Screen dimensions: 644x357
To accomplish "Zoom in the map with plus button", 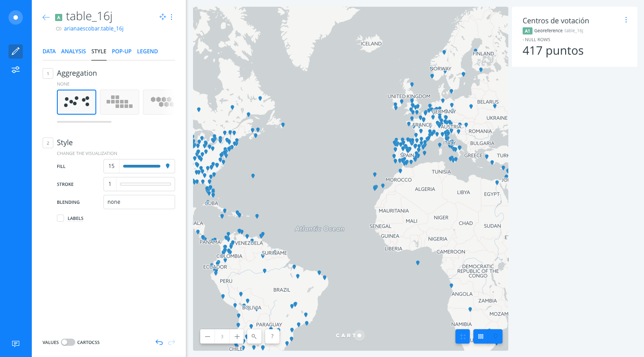I will tap(237, 336).
